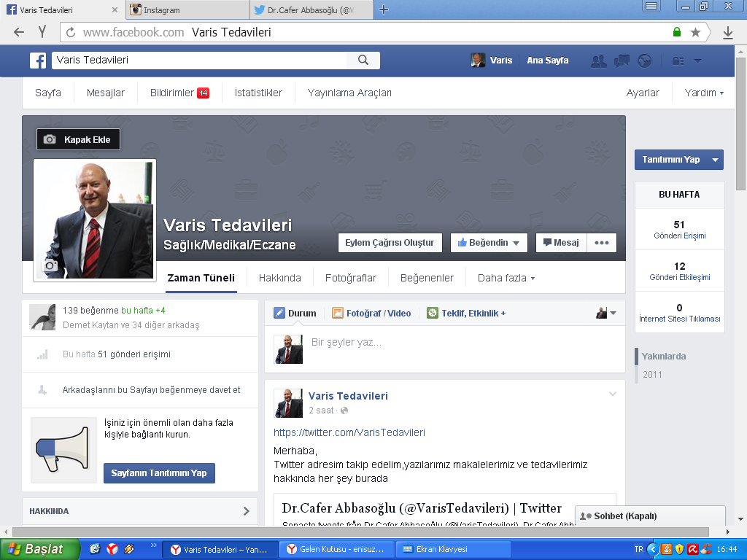This screenshot has width=747, height=560.
Task: Open a new browser tab with plus
Action: [x=384, y=9]
